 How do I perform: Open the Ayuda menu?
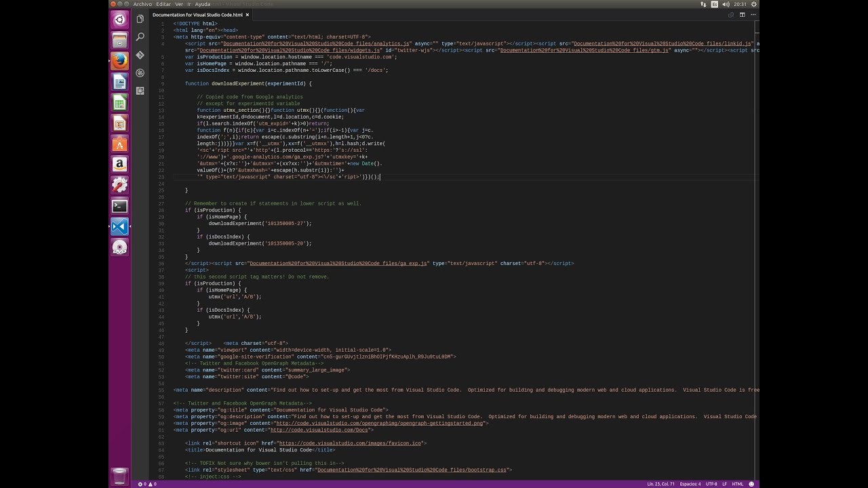[x=203, y=4]
